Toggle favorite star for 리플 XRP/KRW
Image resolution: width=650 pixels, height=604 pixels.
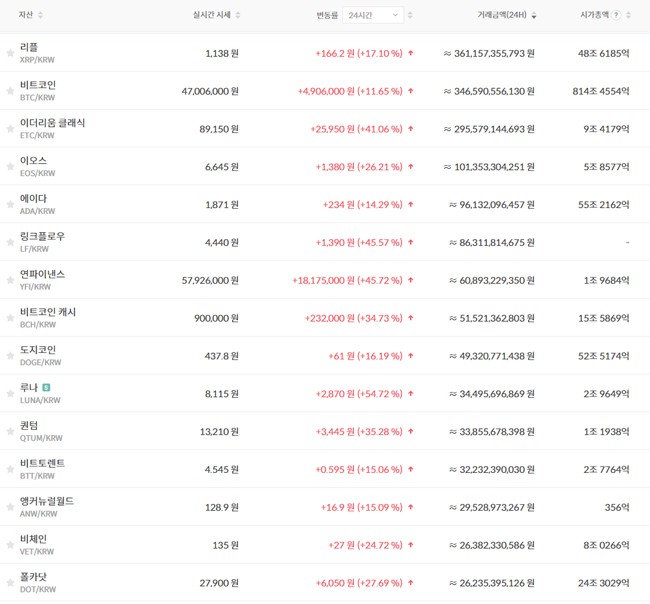[10, 53]
